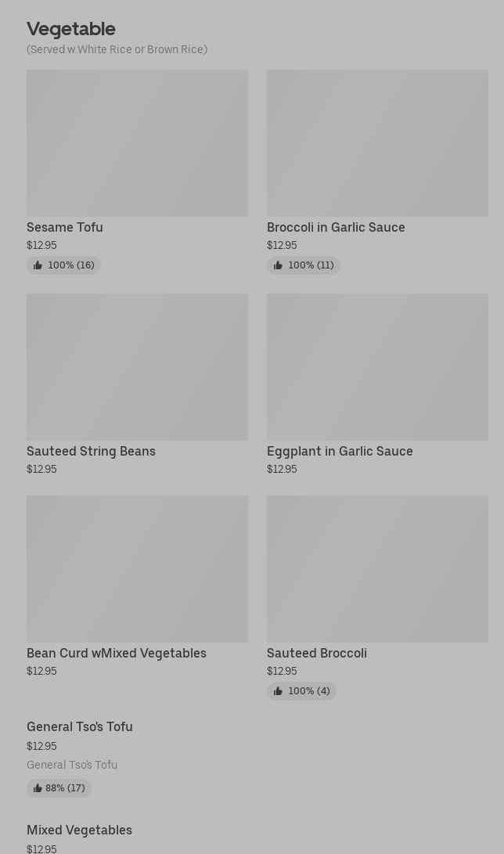Click the Vegetable section heading

click(71, 29)
